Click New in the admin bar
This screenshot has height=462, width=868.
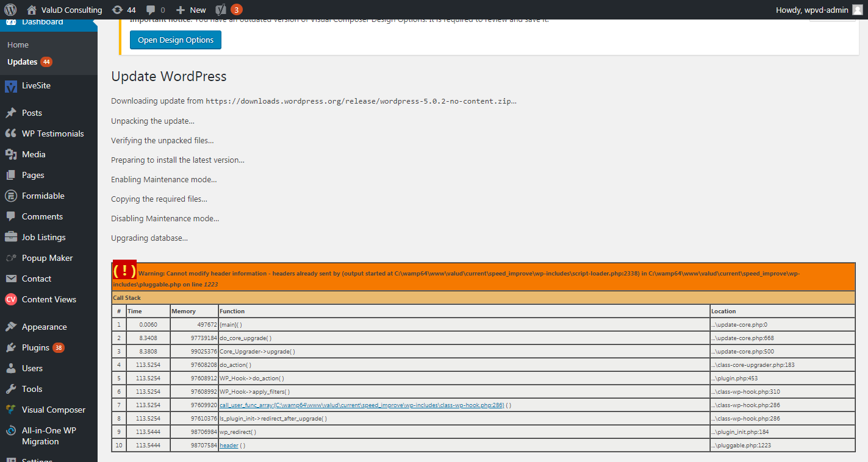198,10
